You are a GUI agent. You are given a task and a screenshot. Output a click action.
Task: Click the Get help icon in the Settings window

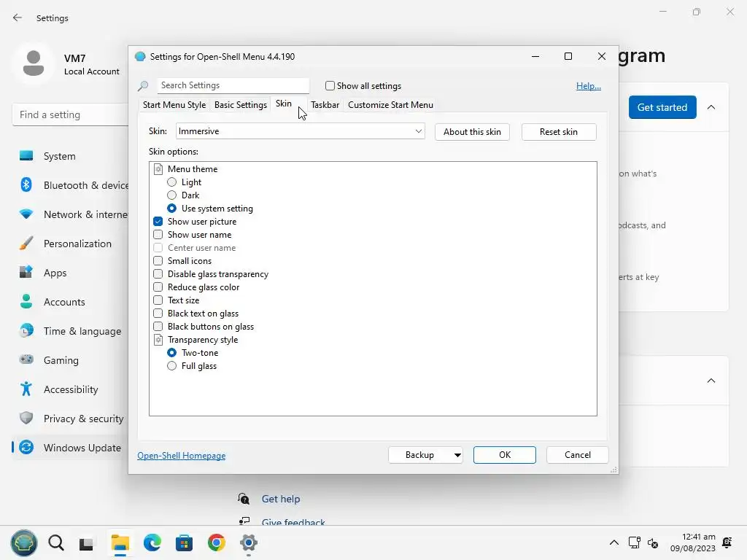(244, 499)
